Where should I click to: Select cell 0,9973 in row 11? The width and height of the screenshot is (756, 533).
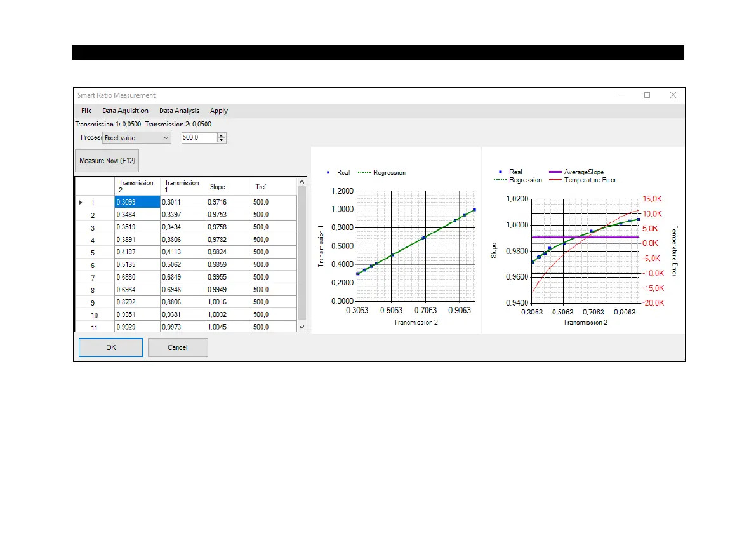tap(183, 327)
